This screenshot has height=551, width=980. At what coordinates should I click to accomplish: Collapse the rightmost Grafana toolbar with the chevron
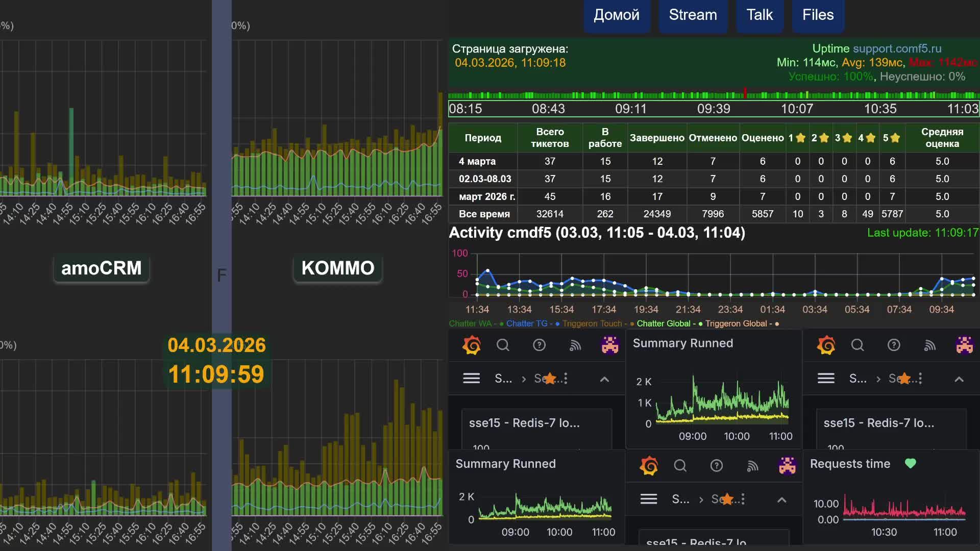[959, 379]
